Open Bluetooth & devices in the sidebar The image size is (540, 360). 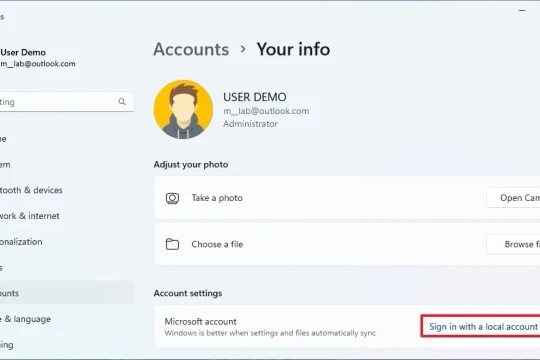click(x=66, y=190)
